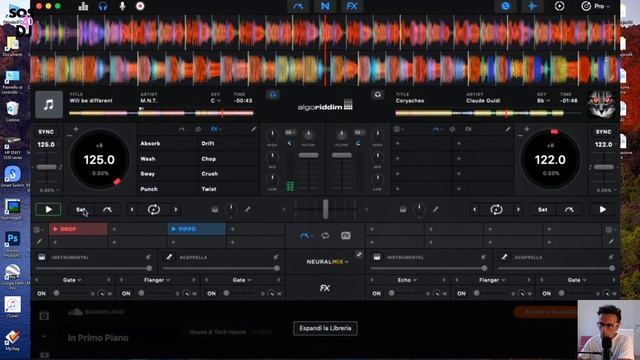
Task: Click the circled play icon near Pro
Action: click(x=560, y=6)
